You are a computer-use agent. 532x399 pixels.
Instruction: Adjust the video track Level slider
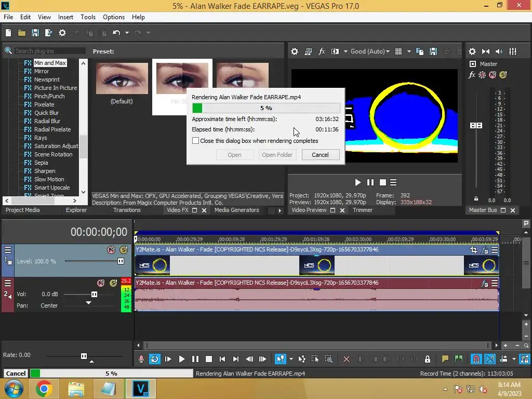click(x=121, y=261)
